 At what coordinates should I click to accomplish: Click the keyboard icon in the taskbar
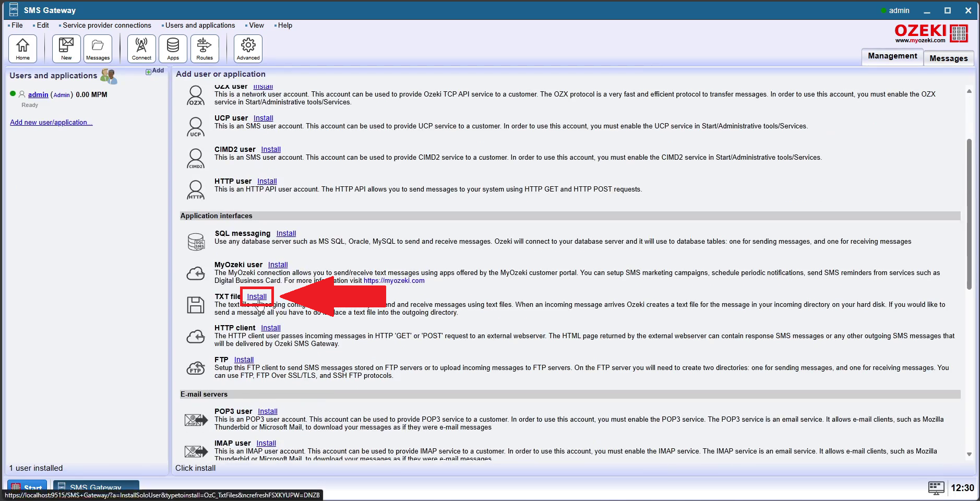click(936, 488)
